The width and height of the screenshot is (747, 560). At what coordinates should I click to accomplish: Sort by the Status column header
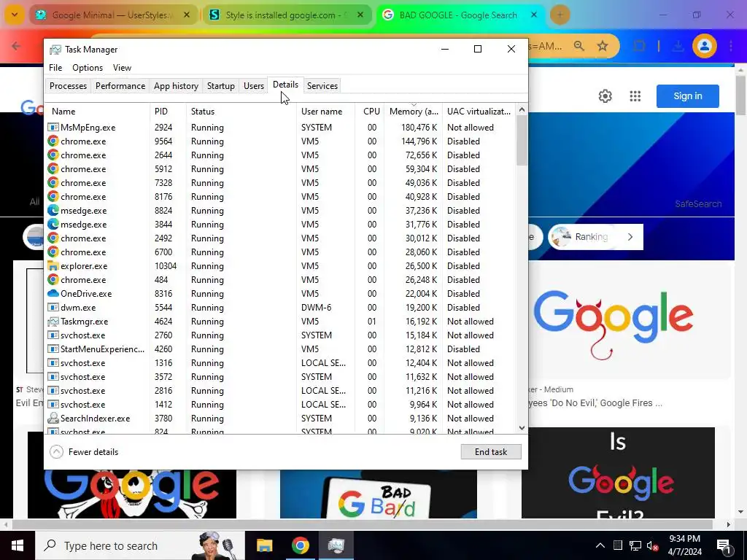click(x=241, y=112)
